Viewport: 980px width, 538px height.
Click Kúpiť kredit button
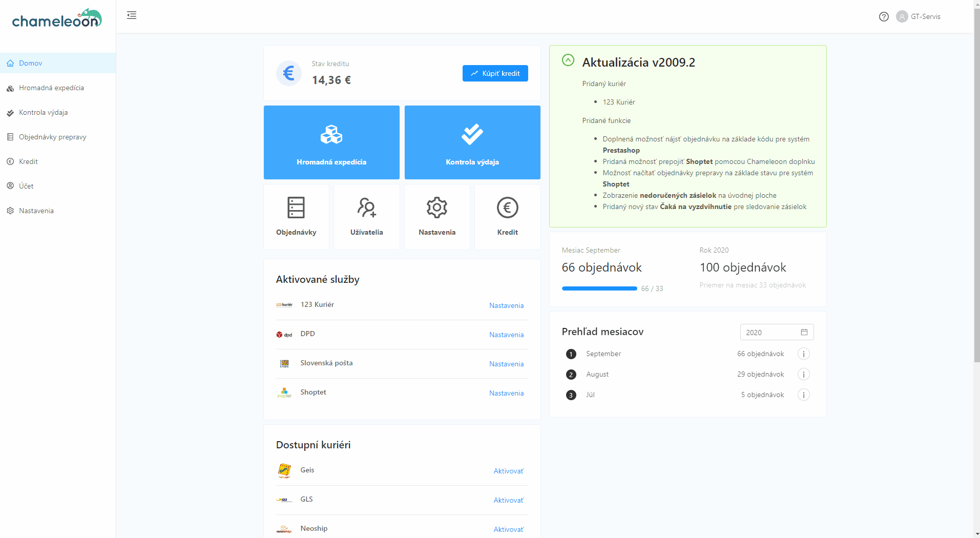click(x=495, y=73)
